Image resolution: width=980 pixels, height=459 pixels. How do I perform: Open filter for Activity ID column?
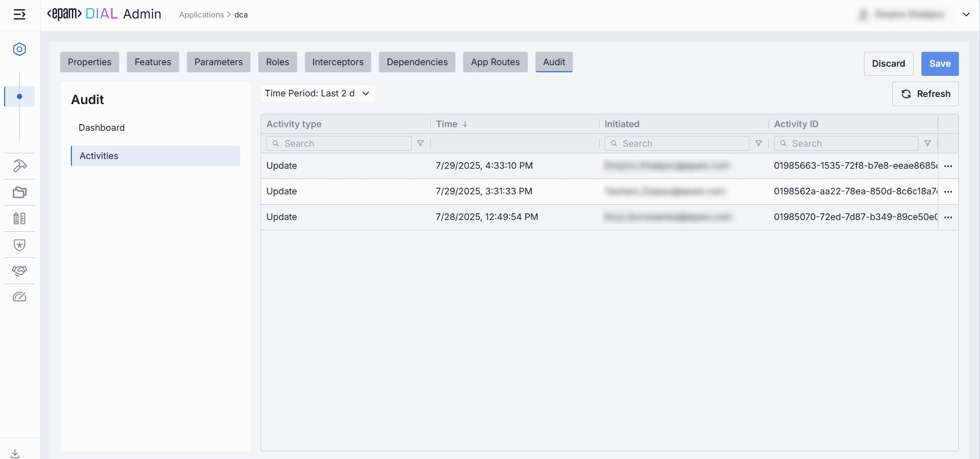pyautogui.click(x=928, y=144)
